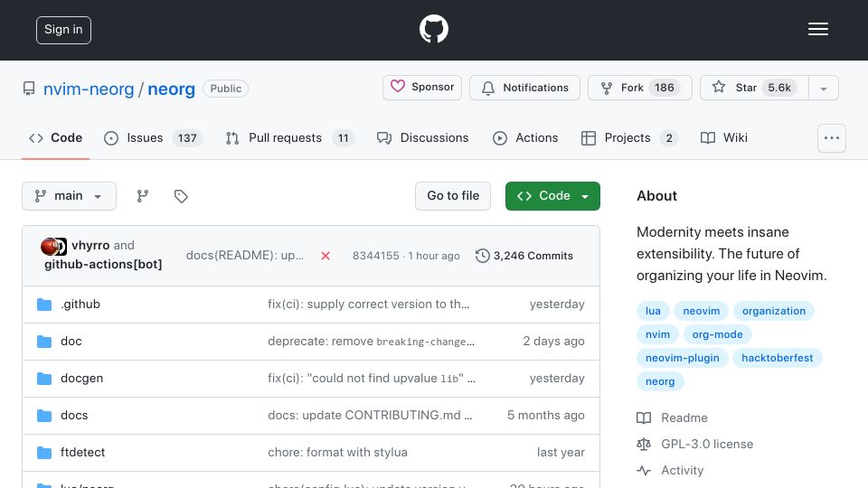
Task: Fork the repository
Action: (x=639, y=88)
